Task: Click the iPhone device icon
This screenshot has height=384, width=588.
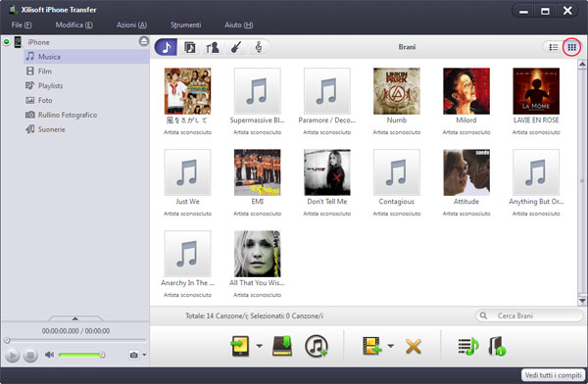Action: coord(18,42)
